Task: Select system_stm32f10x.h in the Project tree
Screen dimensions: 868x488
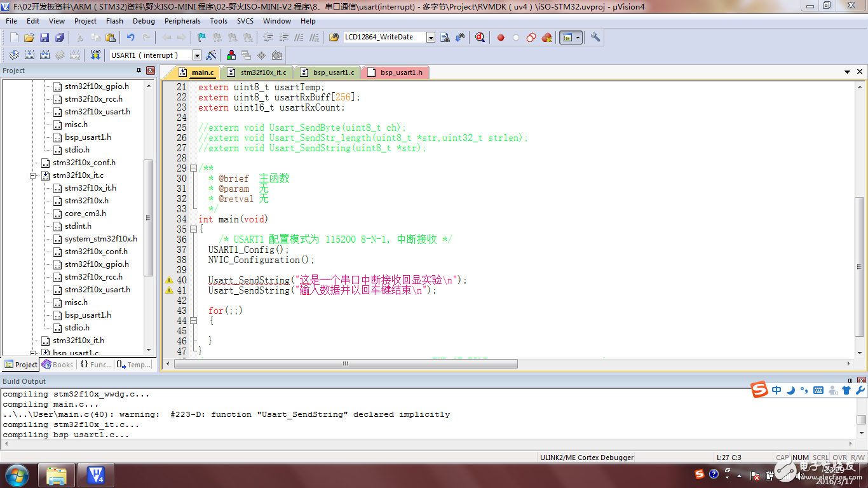Action: coord(100,239)
